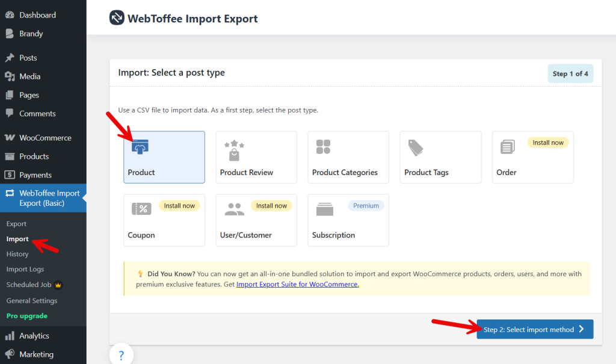Click the Step 1 of 4 badge
The height and width of the screenshot is (364, 616).
point(570,72)
